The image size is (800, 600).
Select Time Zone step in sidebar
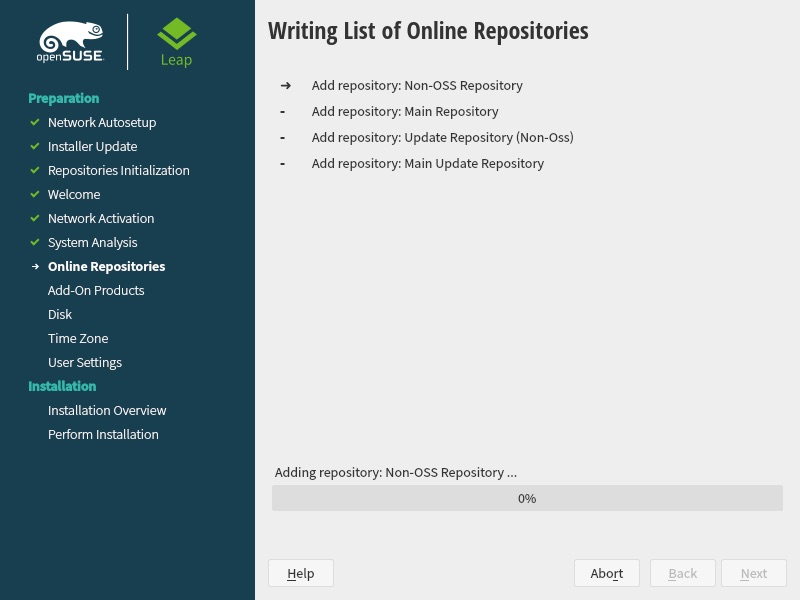[x=78, y=338]
